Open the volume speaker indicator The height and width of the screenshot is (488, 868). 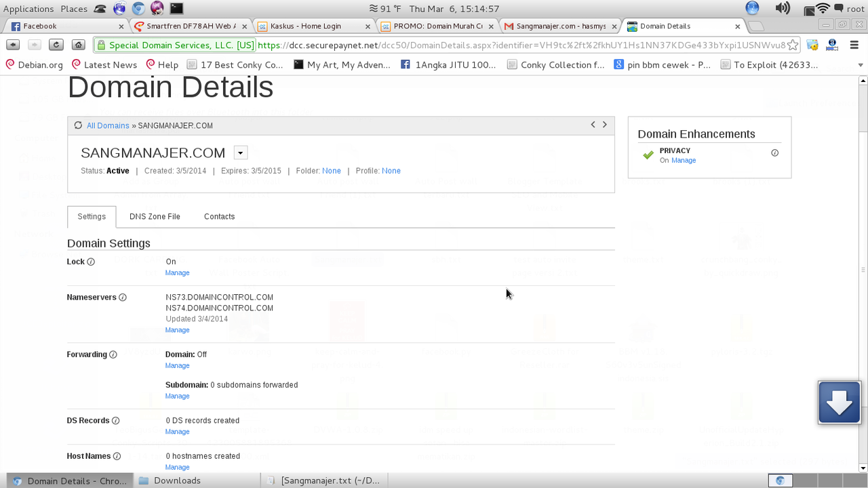[x=783, y=8]
